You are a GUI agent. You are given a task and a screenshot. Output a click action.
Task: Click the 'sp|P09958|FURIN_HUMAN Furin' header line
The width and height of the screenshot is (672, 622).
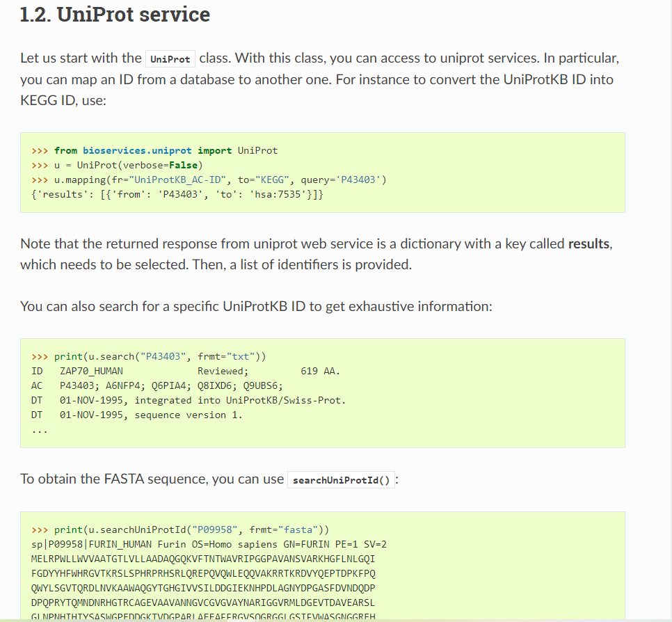pyautogui.click(x=209, y=544)
